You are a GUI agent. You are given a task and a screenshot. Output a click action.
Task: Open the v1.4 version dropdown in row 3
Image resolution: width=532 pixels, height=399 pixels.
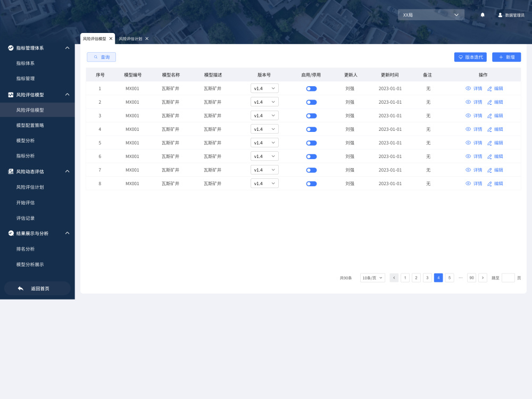tap(264, 115)
